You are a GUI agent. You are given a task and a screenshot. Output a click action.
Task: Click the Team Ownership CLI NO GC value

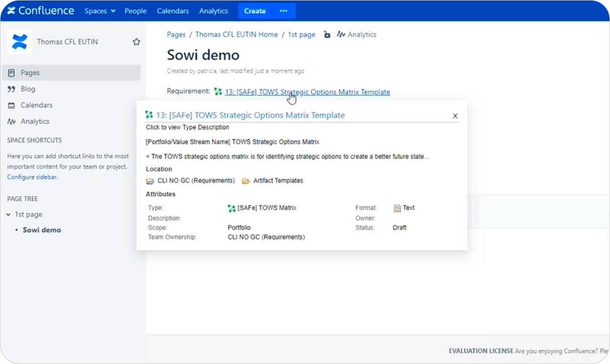click(266, 237)
